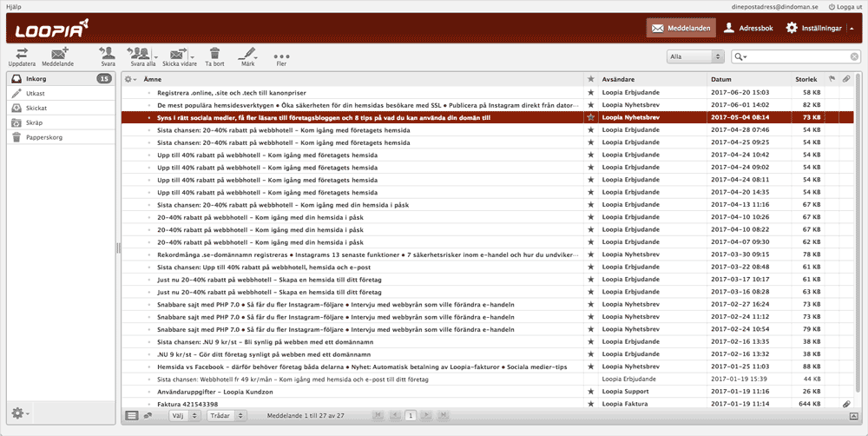Open list options gear beside Ämne
This screenshot has width=868, height=436.
pos(131,79)
